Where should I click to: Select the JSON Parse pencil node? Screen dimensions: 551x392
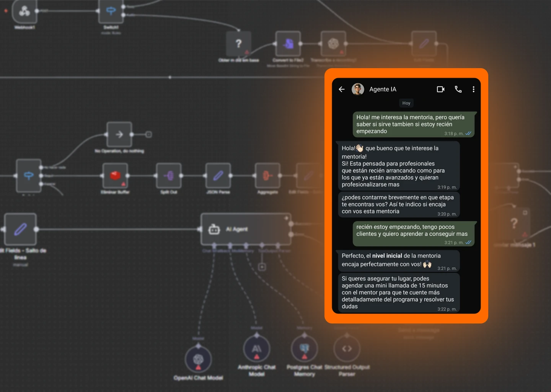pos(218,176)
